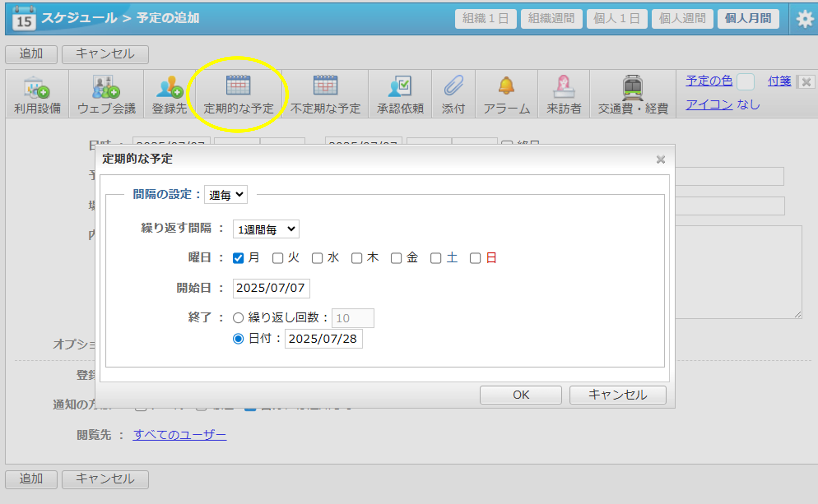This screenshot has height=504, width=818.
Task: Open ウェブ会議 settings
Action: coord(106,94)
